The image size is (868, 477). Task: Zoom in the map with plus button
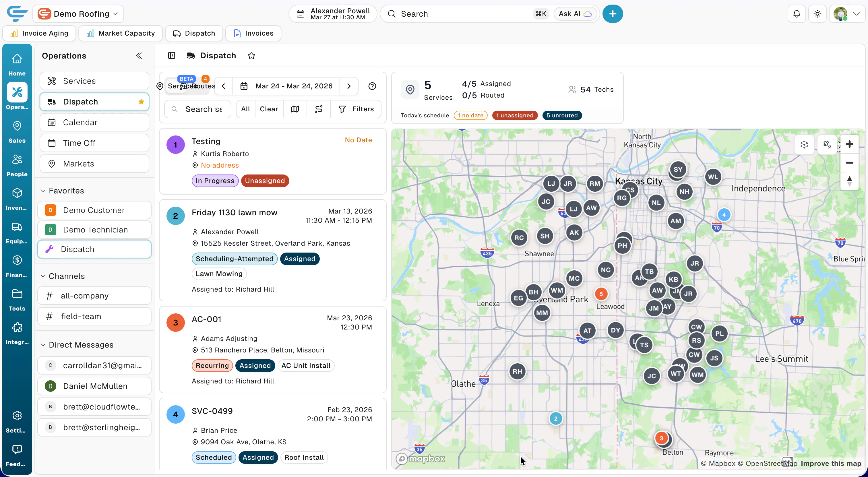[849, 144]
